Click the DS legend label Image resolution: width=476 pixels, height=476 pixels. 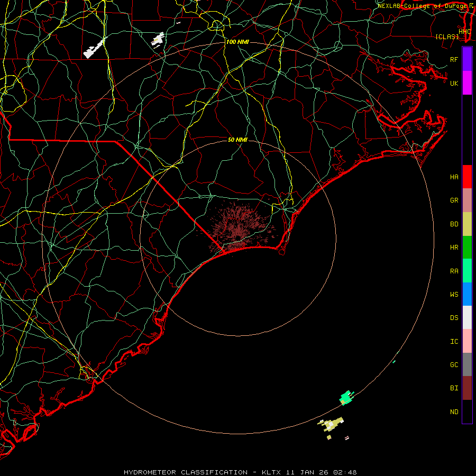pyautogui.click(x=454, y=318)
